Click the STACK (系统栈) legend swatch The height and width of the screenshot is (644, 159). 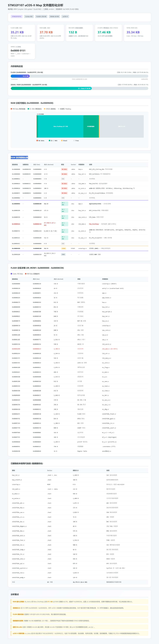pos(45,109)
